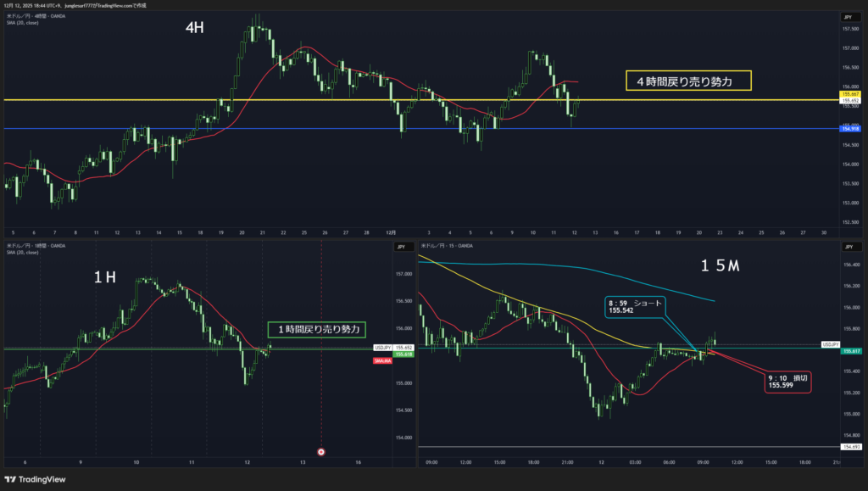Screen dimensions: 868x491
Task: Click the blue 154.918 price label on 4H chart
Action: pos(849,128)
